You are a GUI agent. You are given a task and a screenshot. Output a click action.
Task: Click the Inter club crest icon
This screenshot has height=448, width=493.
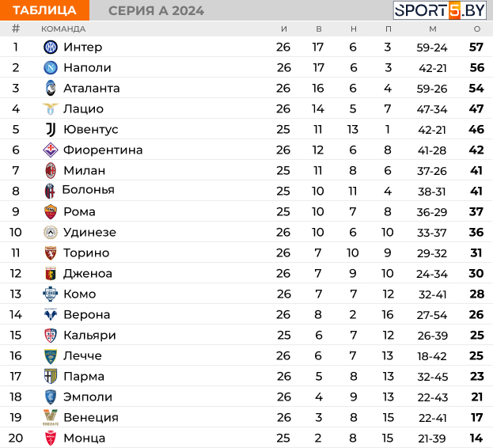point(51,47)
